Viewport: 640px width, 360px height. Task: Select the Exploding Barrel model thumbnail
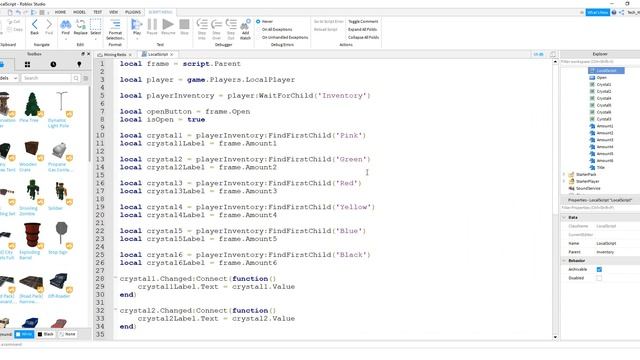(x=32, y=236)
